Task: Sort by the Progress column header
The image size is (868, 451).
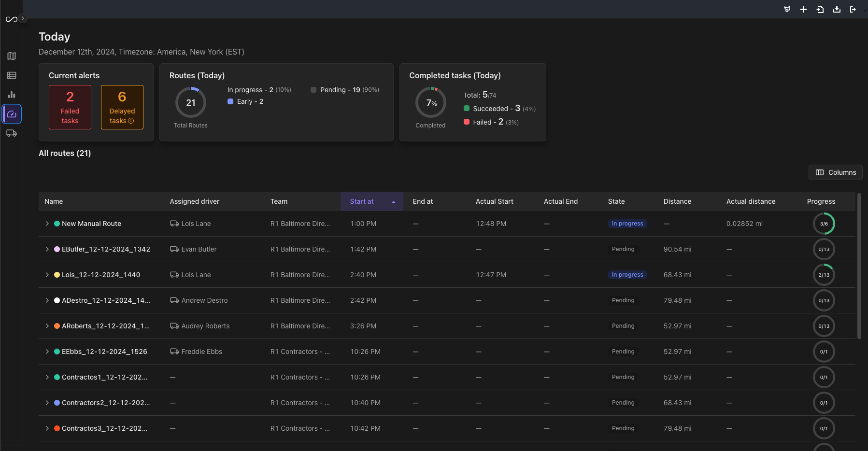Action: tap(821, 201)
